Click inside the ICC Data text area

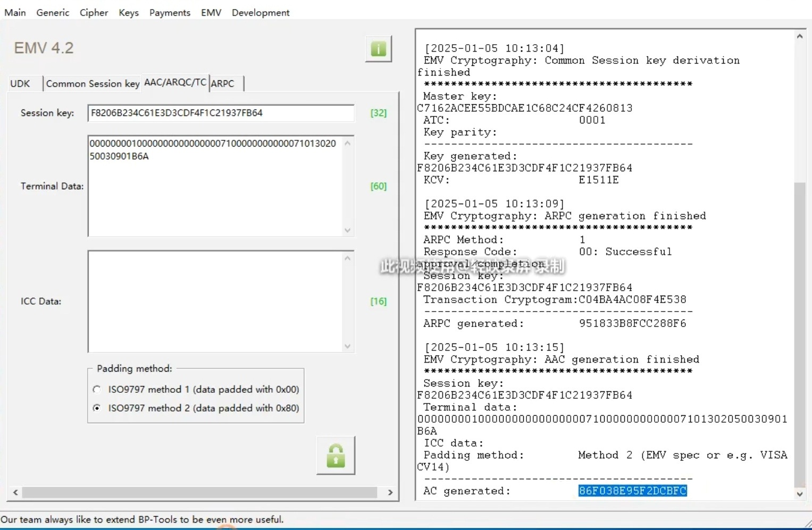pos(215,301)
